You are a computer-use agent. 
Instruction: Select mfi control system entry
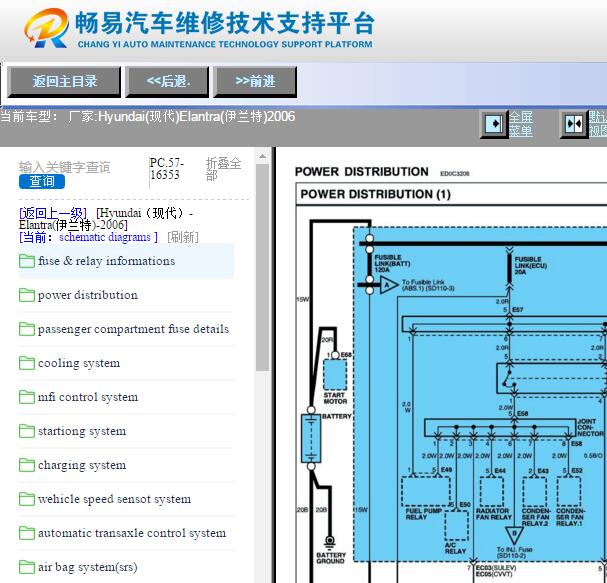click(88, 397)
